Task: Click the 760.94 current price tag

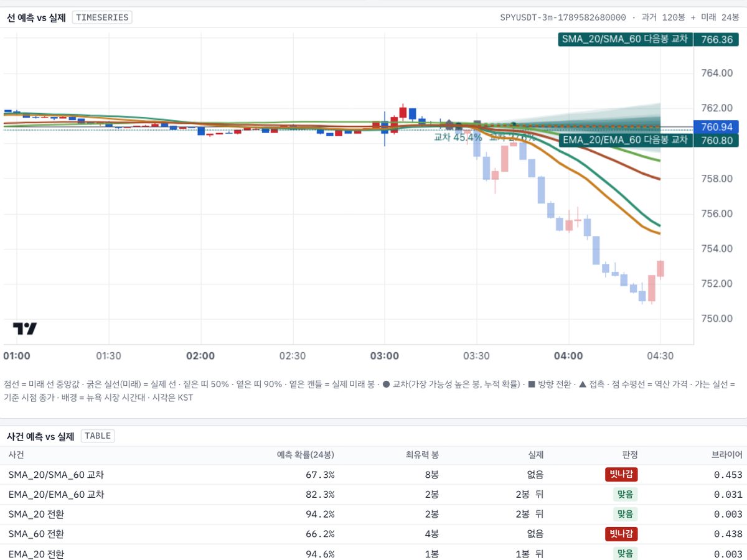Action: (716, 128)
